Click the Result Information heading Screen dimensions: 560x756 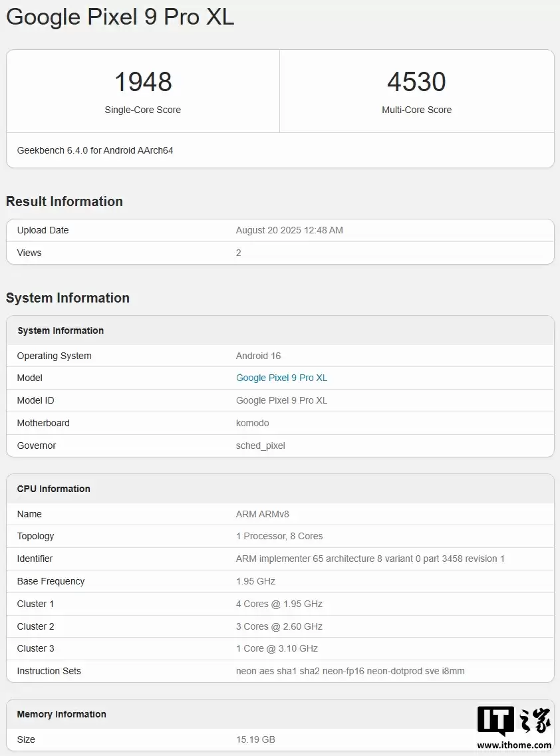65,201
